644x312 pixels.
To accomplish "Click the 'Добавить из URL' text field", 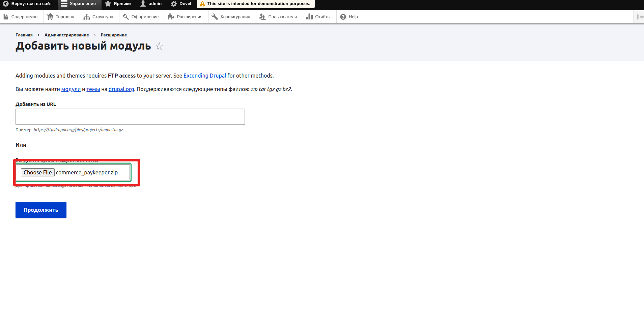I will tap(130, 117).
